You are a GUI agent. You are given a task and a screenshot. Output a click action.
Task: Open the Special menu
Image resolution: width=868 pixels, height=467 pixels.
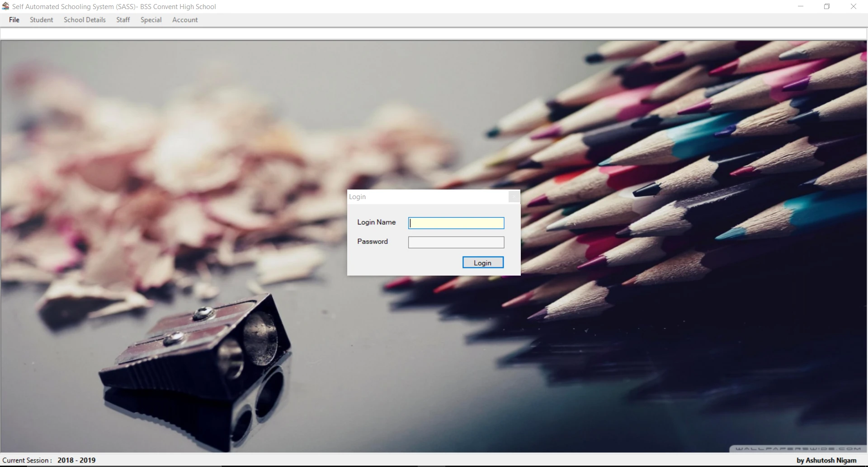point(151,20)
